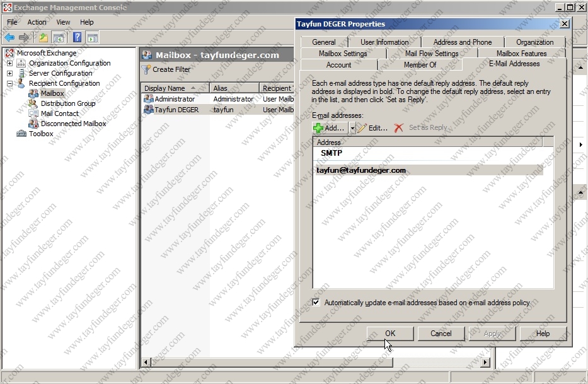Open the Action menu
This screenshot has width=588, height=384.
[x=37, y=22]
